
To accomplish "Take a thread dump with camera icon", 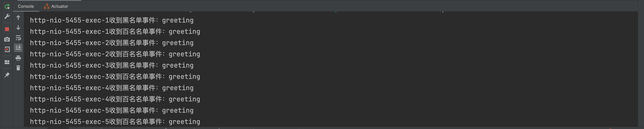I will click(x=7, y=39).
